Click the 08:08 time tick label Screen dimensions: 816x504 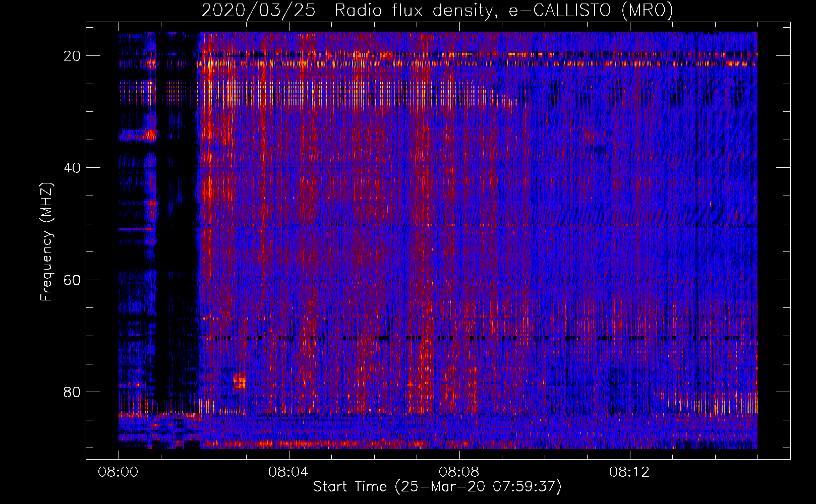coord(459,472)
